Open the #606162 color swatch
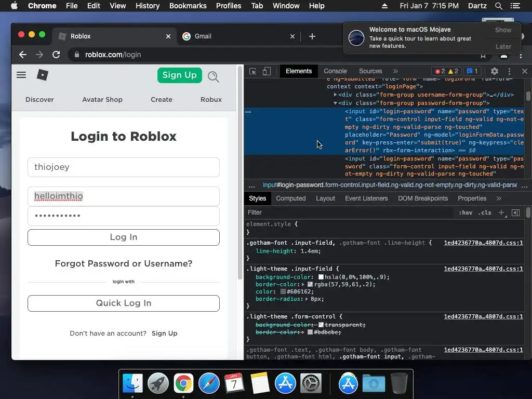 (283, 292)
